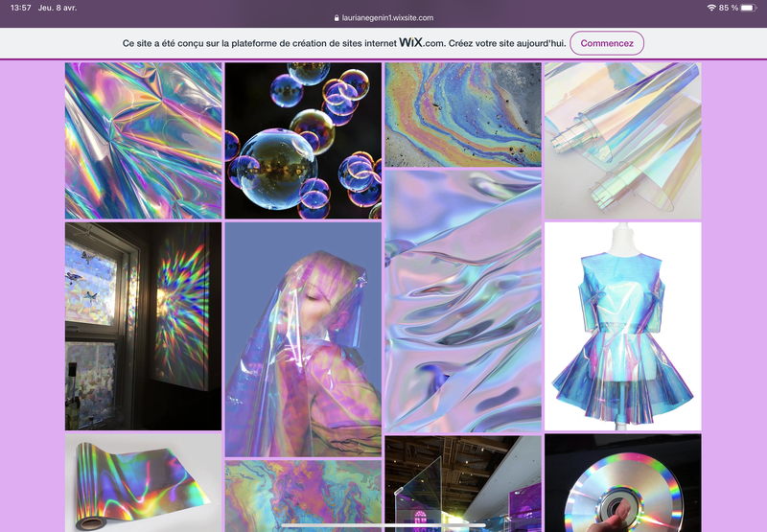Select the liquid holographic fabric image

(x=463, y=300)
